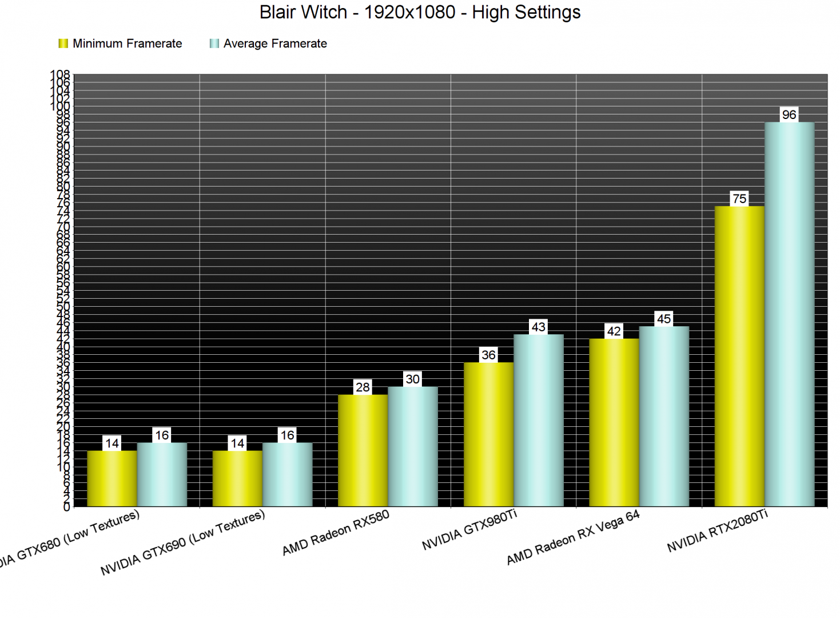Select the GTX680 minimum framerate bar
This screenshot has width=840, height=618.
[112, 478]
